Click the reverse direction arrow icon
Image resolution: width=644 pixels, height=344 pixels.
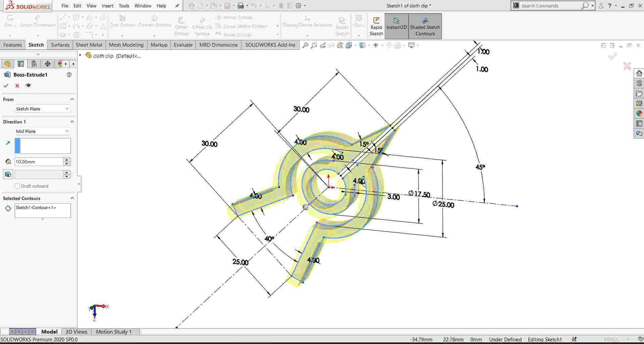[8, 143]
